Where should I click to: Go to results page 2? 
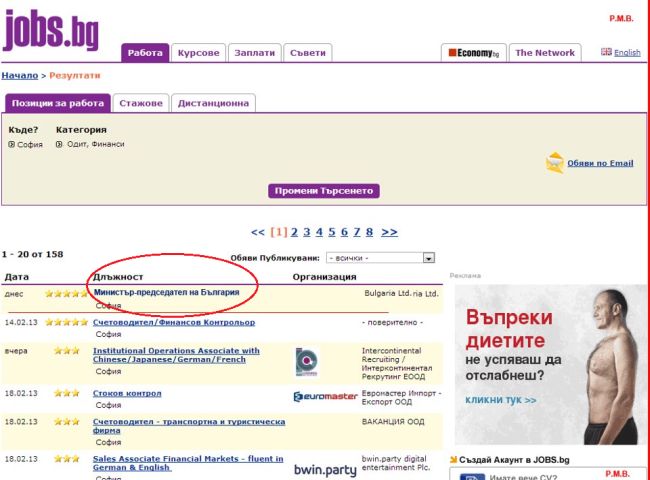[294, 232]
